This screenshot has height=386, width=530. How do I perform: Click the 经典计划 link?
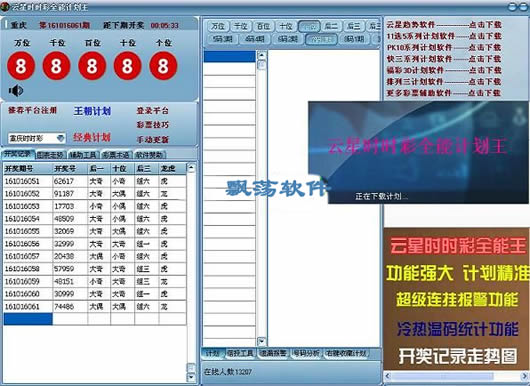(92, 137)
